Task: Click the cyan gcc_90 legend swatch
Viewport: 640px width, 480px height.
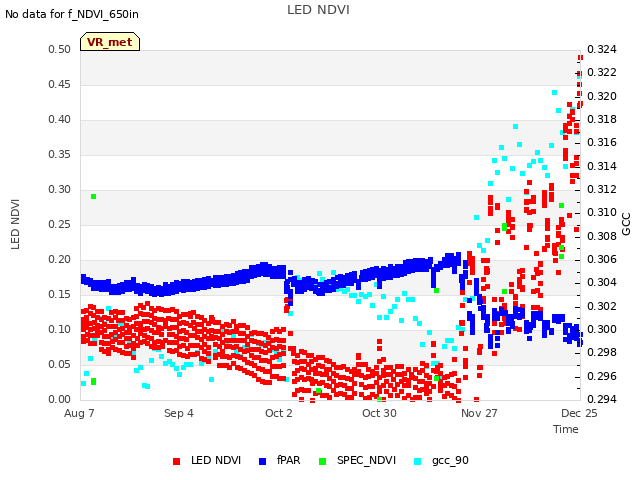Action: 418,461
